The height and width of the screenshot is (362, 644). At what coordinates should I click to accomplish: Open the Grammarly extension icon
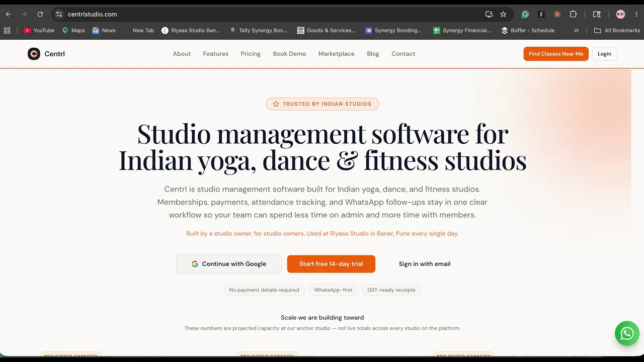tap(525, 14)
